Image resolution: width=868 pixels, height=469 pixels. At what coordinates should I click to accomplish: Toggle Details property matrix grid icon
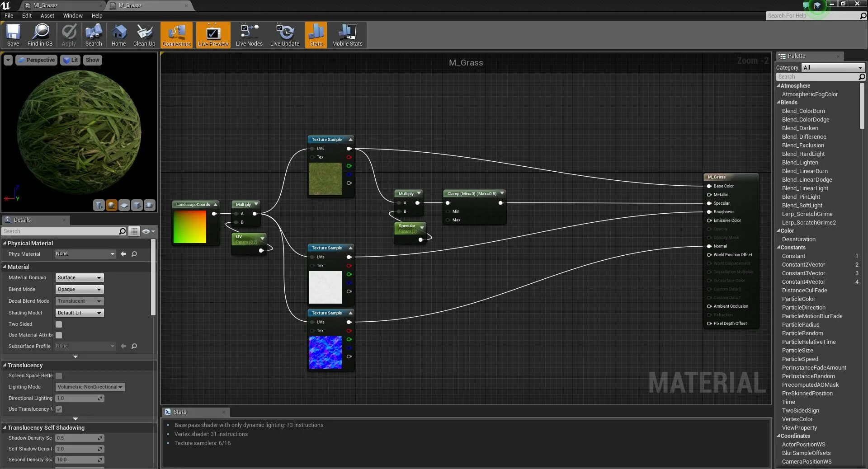point(134,231)
